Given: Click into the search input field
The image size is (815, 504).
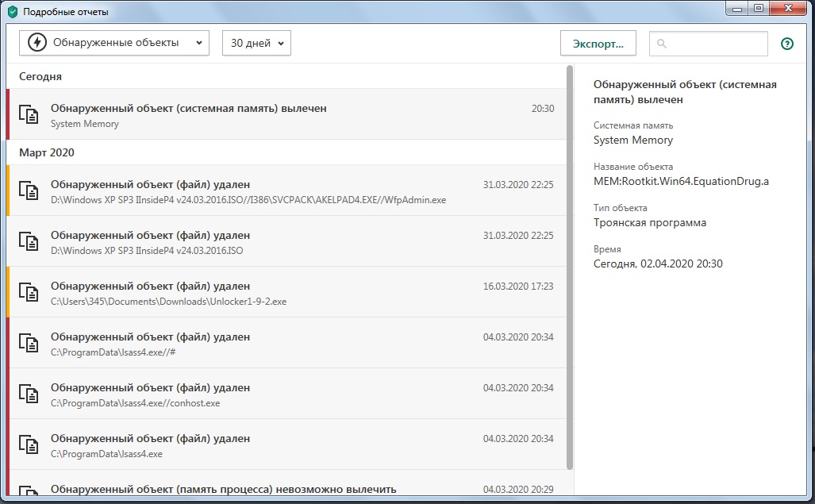Looking at the screenshot, I should [714, 44].
